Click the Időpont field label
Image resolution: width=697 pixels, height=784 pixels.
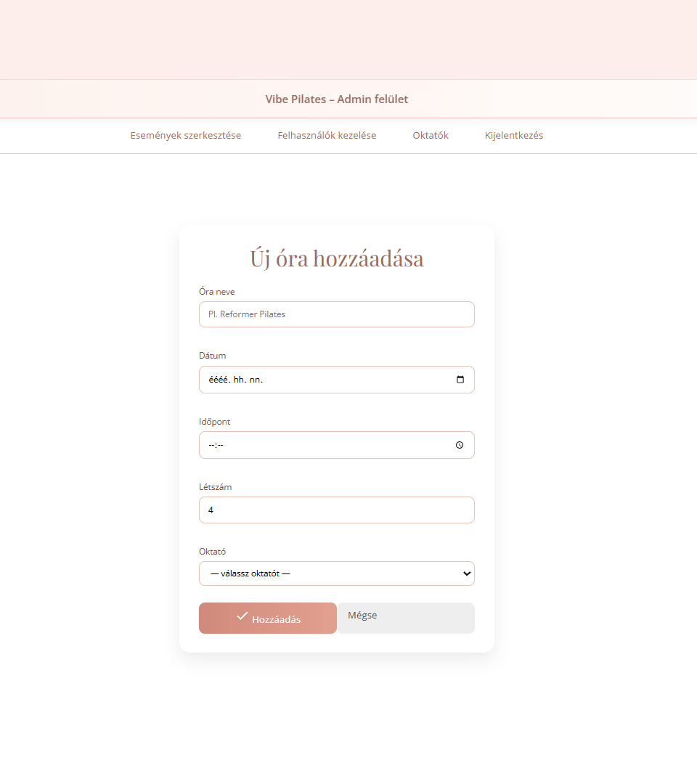pos(215,422)
